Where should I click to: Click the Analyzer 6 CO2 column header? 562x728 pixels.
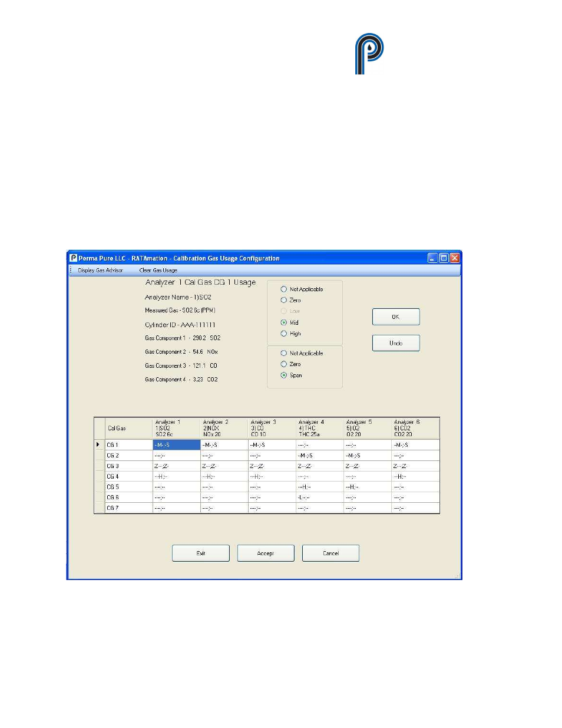(x=415, y=429)
